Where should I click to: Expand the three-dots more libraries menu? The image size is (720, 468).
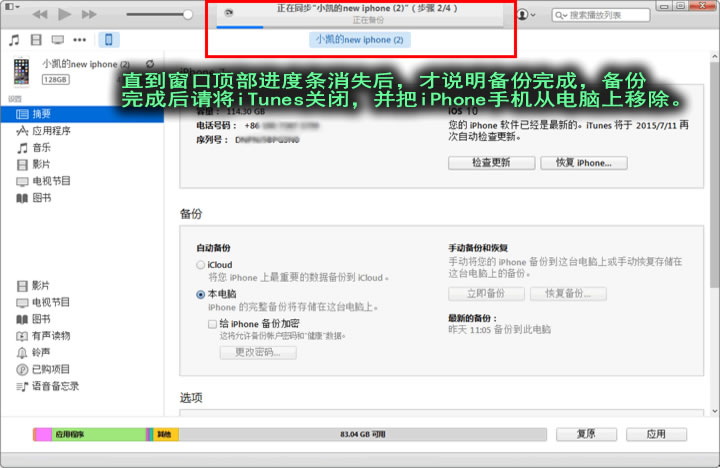80,40
